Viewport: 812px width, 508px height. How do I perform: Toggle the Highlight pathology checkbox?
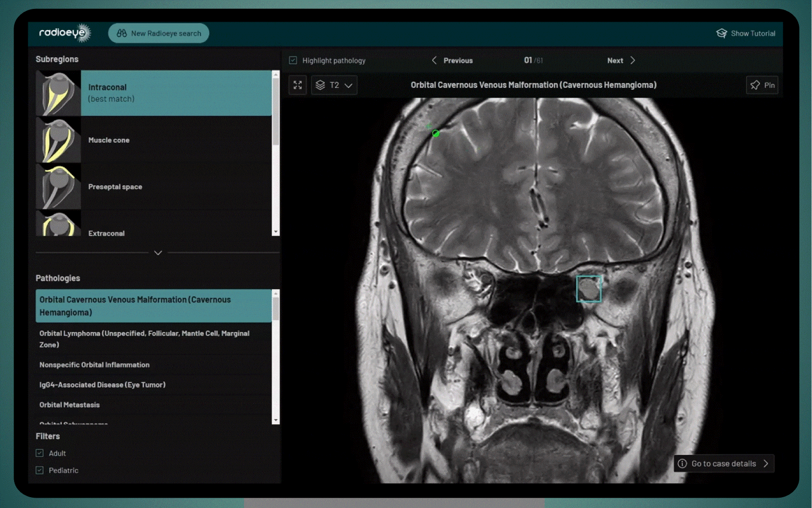click(293, 60)
